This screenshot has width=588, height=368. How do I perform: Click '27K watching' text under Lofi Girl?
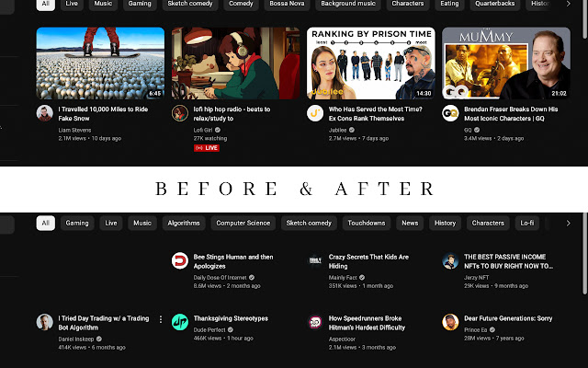click(x=210, y=138)
